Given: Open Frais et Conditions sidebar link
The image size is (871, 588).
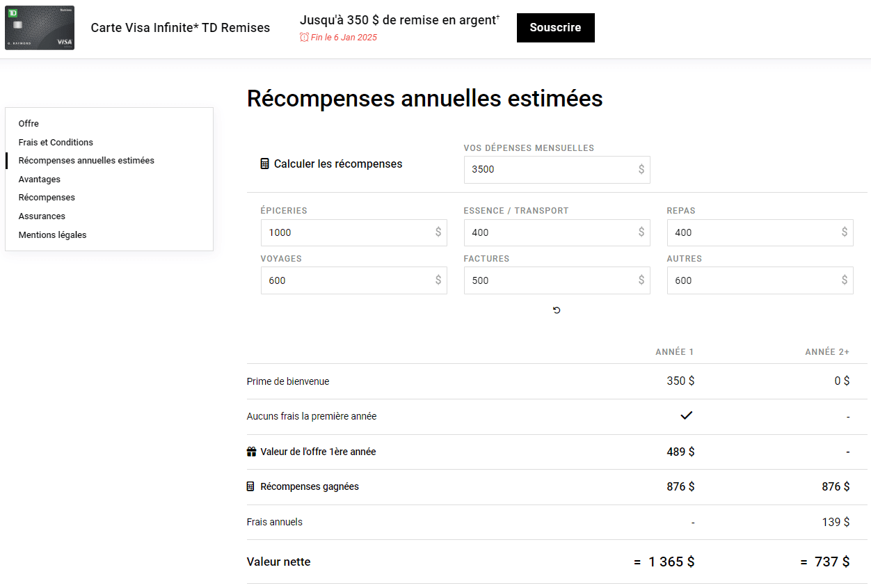Looking at the screenshot, I should (x=56, y=142).
